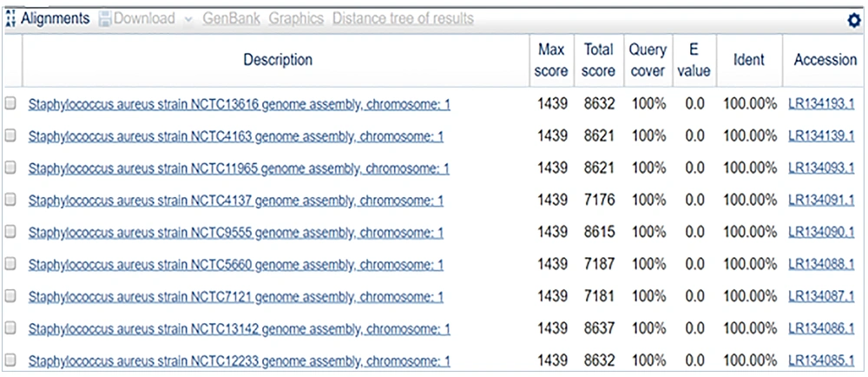
Task: Collapse the Alignments section icon
Action: [10, 19]
